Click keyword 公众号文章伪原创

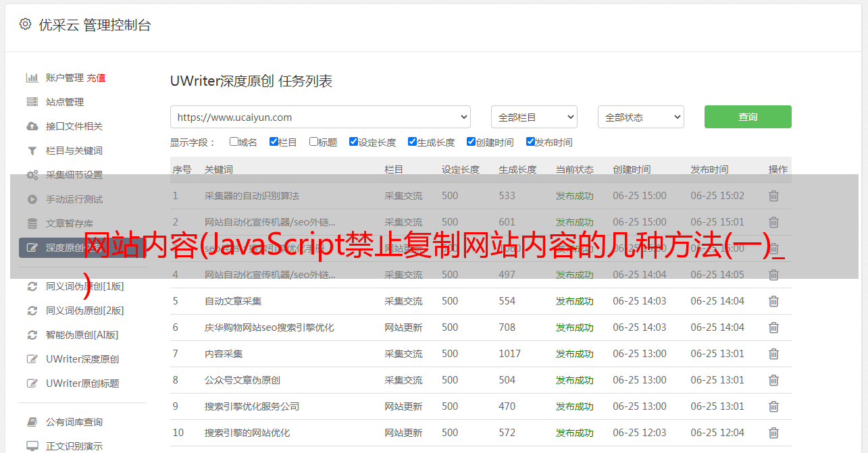click(242, 380)
